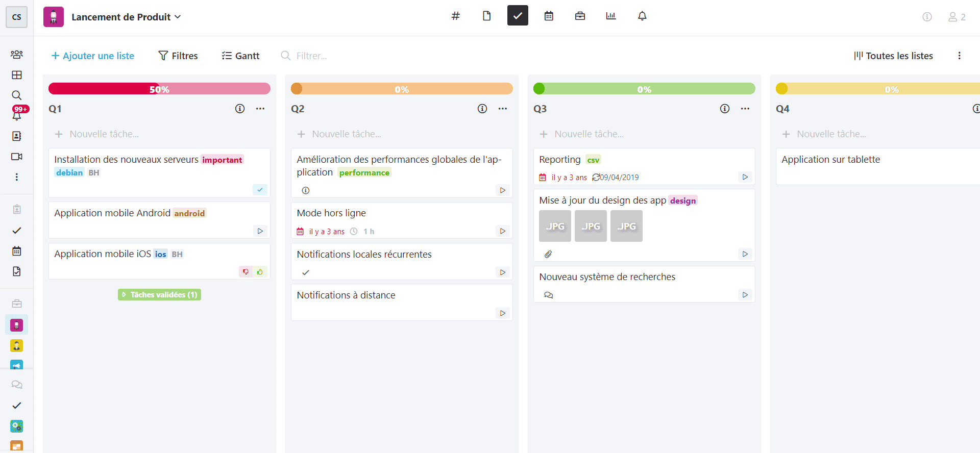Open the bell notifications in top bar
The width and height of the screenshot is (980, 453).
pos(642,16)
